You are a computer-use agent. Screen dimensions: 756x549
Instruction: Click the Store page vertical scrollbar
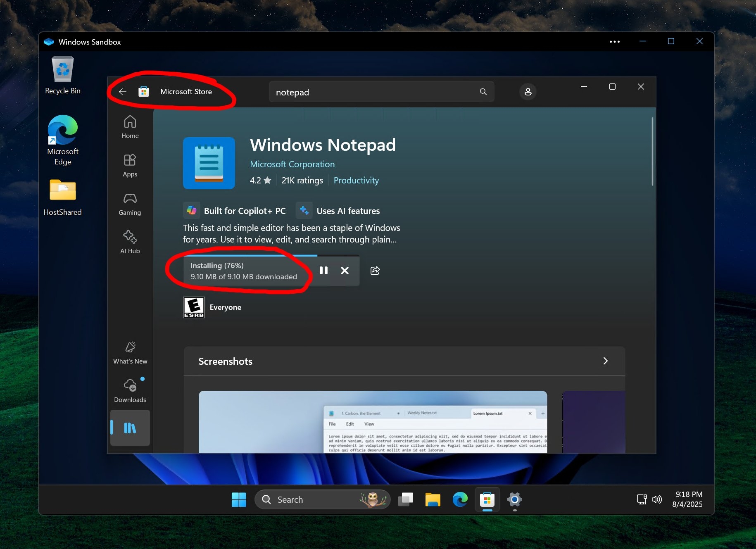coord(652,152)
